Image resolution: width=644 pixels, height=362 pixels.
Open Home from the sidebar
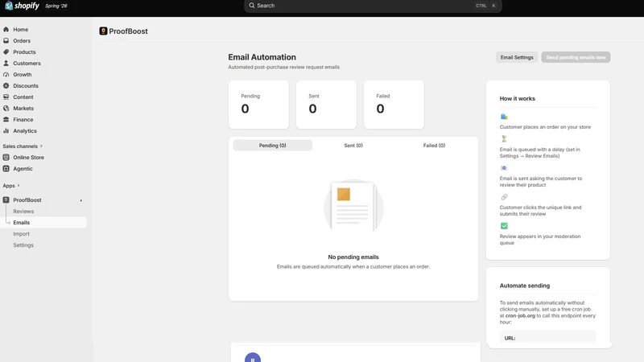pyautogui.click(x=21, y=30)
